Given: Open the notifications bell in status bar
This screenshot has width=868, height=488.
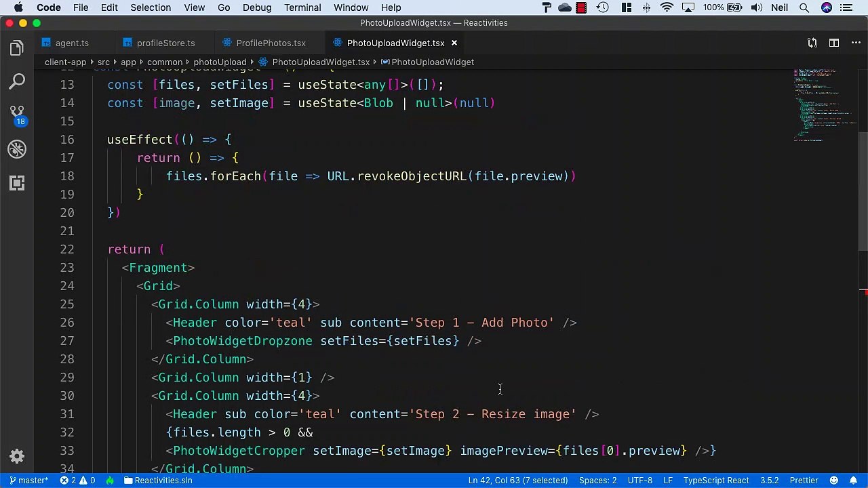Looking at the screenshot, I should [853, 481].
